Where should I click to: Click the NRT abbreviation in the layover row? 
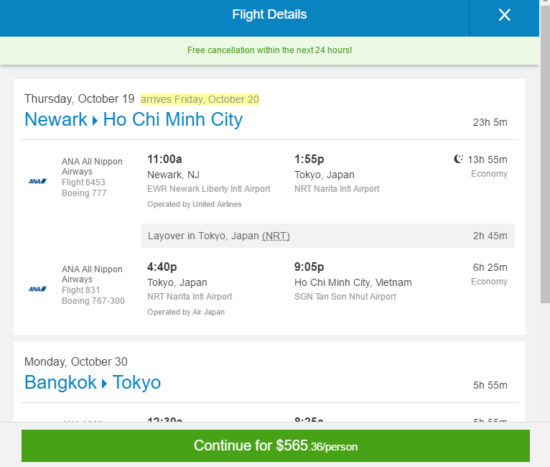276,236
